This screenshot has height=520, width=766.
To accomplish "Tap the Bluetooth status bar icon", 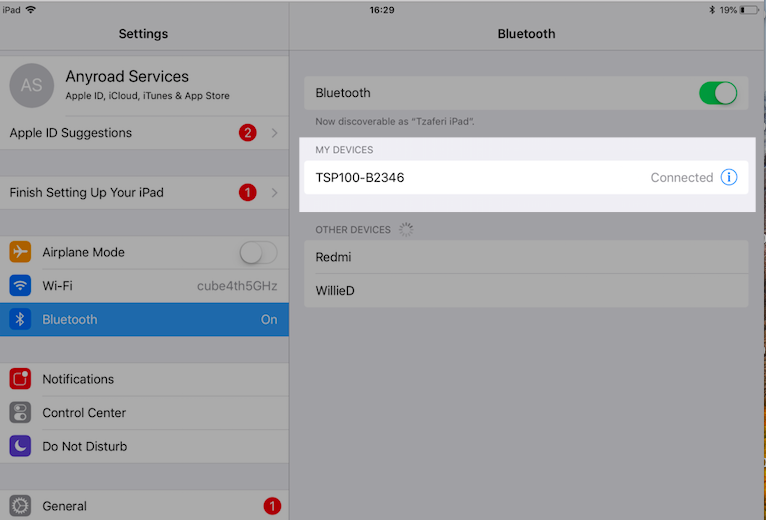I will coord(712,10).
